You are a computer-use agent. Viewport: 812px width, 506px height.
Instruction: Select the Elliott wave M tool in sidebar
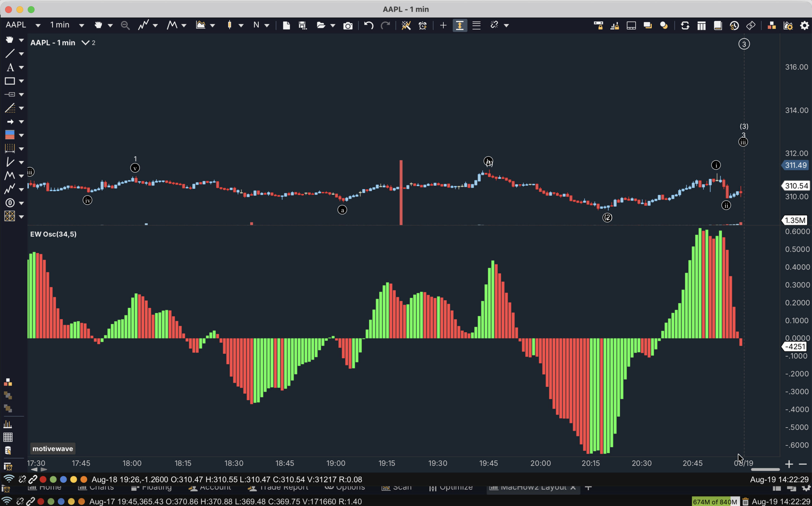tap(10, 176)
